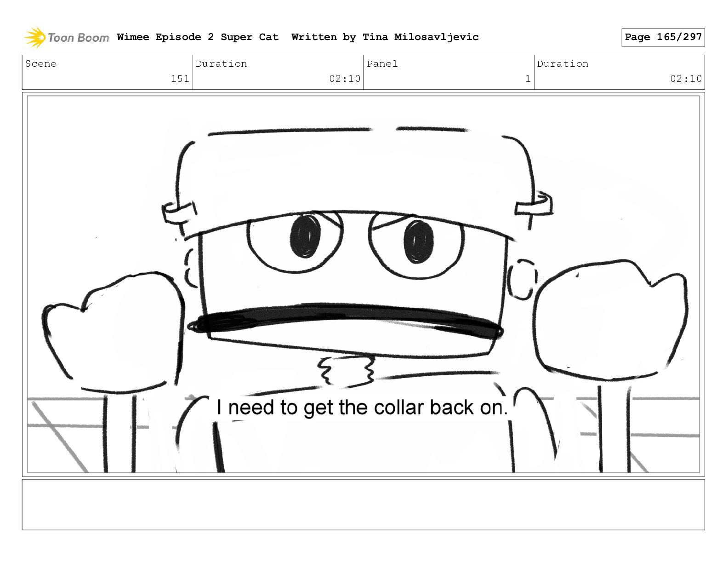The image size is (728, 563).
Task: Click the storyboard panel drawing
Action: pyautogui.click(x=363, y=284)
